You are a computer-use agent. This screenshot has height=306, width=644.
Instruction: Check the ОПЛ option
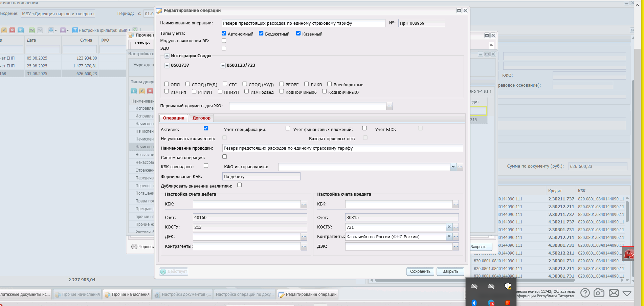[166, 84]
